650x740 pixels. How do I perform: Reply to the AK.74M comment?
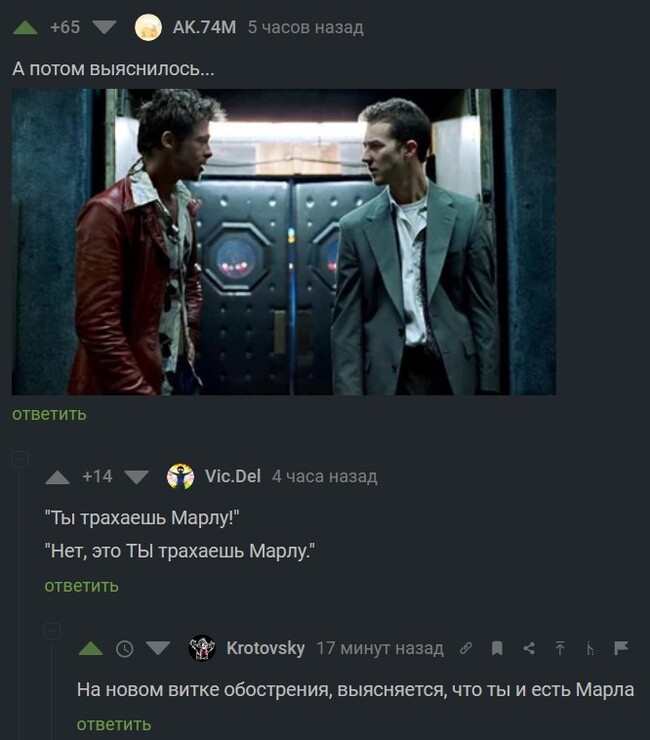click(49, 414)
